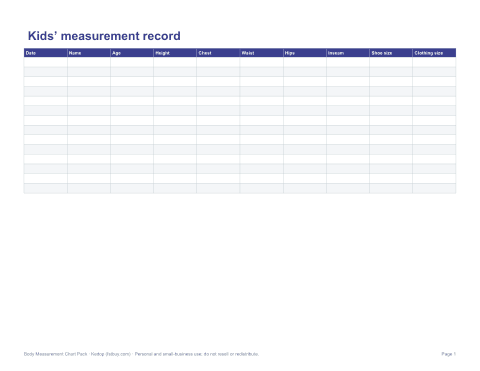Select the Height column header
Screen dimensions: 480x371
(175, 53)
